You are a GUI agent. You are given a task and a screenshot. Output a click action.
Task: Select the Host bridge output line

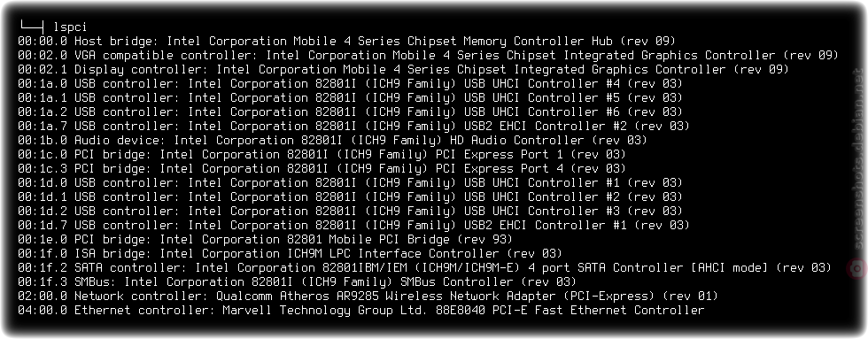(x=346, y=42)
